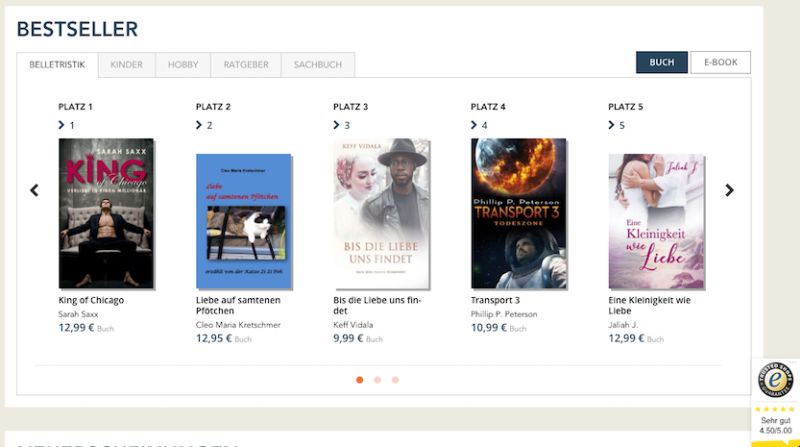Toggle bestseller list to Buch
The image size is (800, 447).
(x=661, y=62)
